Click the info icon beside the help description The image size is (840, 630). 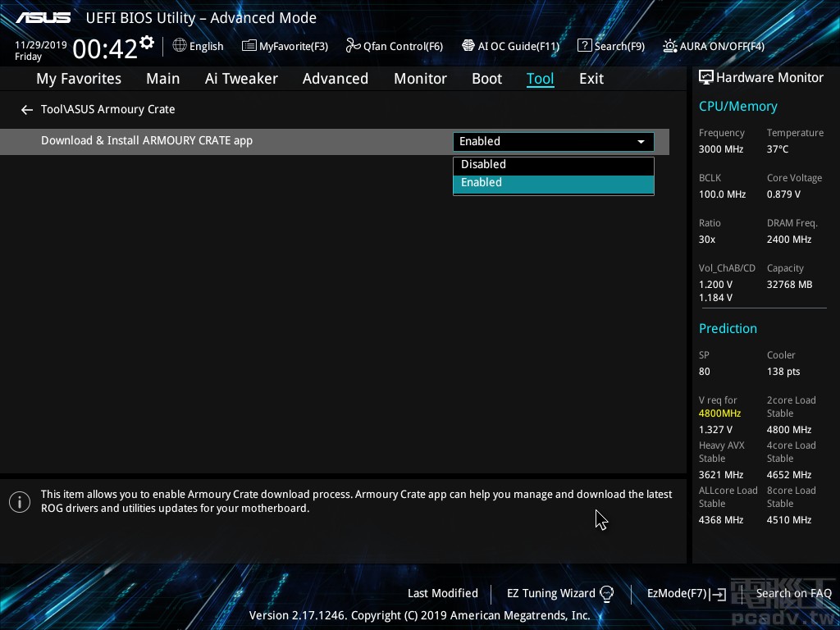coord(20,501)
